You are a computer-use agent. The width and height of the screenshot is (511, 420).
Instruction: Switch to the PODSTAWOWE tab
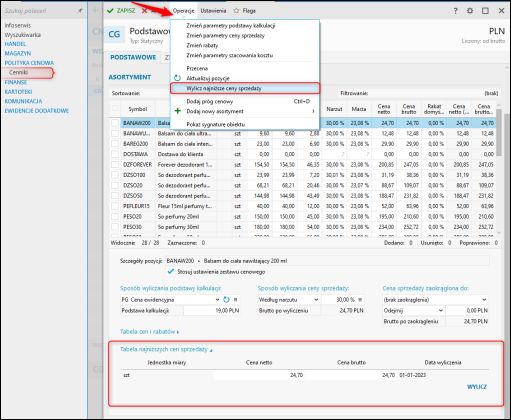click(x=133, y=57)
